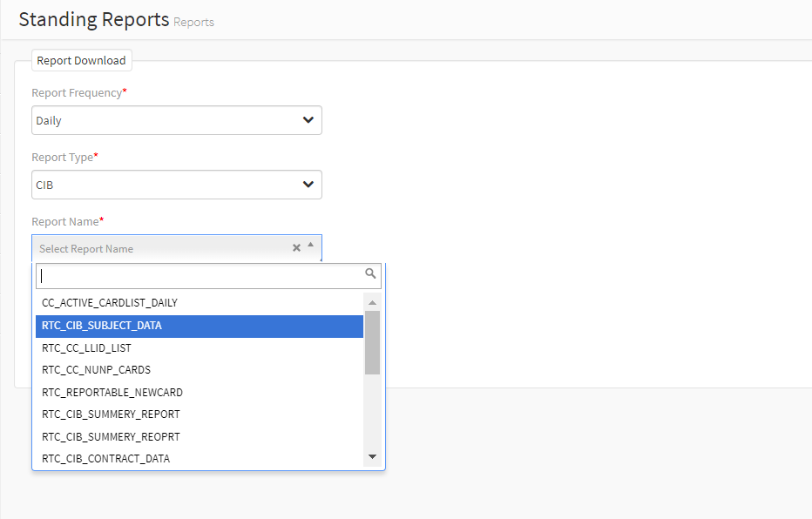Click the Reports breadcrumb text
Viewport: 812px width, 519px height.
click(193, 23)
